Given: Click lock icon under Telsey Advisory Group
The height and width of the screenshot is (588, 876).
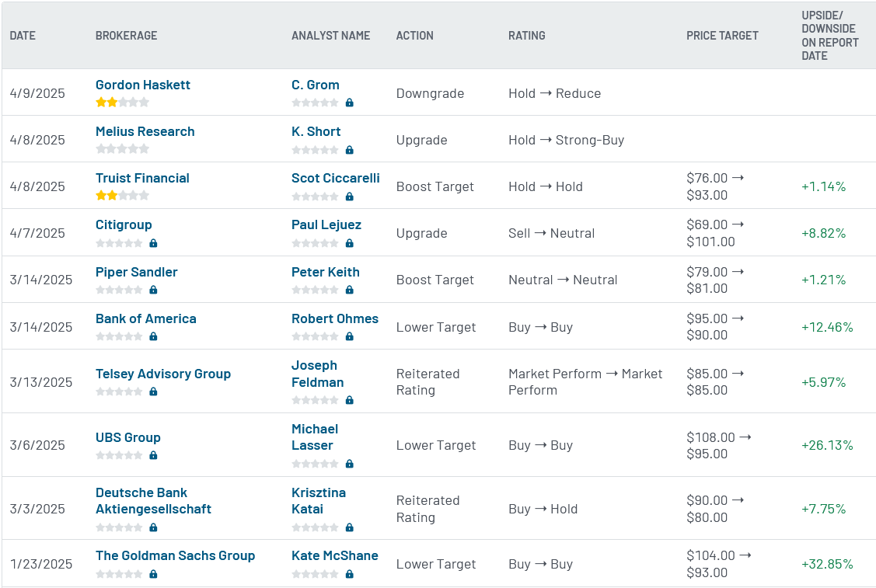Looking at the screenshot, I should point(153,391).
